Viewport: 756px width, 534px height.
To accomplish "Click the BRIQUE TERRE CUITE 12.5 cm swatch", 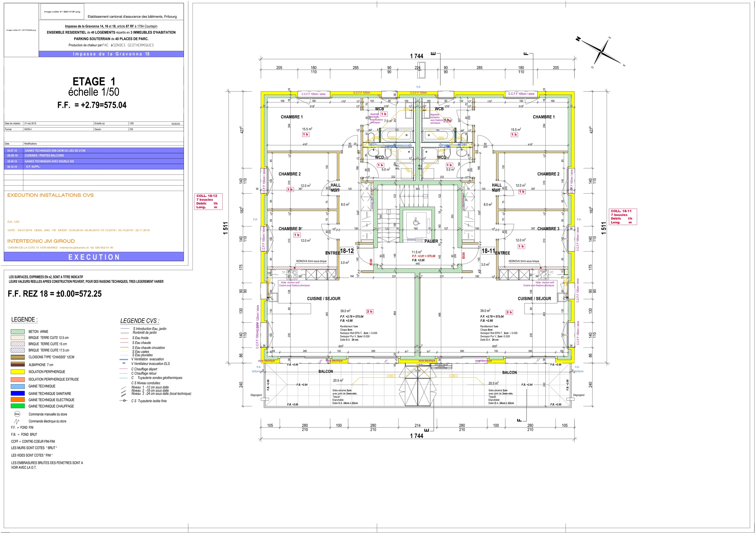I will click(x=17, y=338).
